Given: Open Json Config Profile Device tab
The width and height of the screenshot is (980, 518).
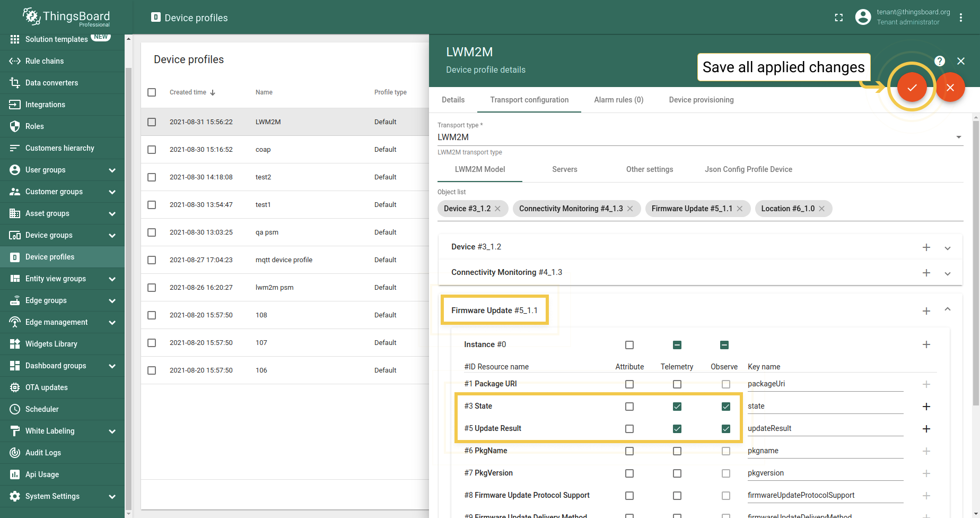Looking at the screenshot, I should pyautogui.click(x=748, y=169).
